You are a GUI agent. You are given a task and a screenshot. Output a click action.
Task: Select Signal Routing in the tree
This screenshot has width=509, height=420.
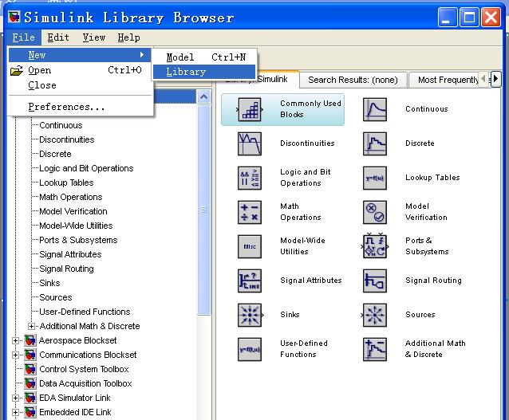66,269
